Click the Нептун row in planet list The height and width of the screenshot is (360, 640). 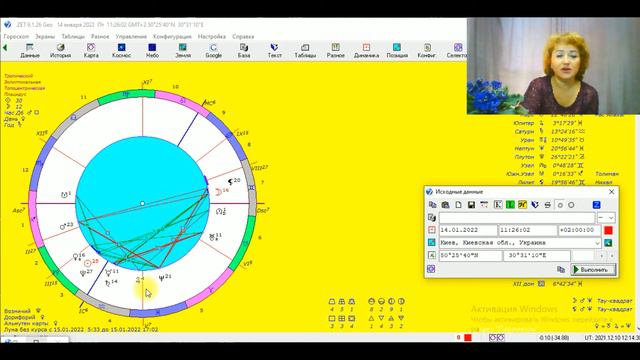548,148
